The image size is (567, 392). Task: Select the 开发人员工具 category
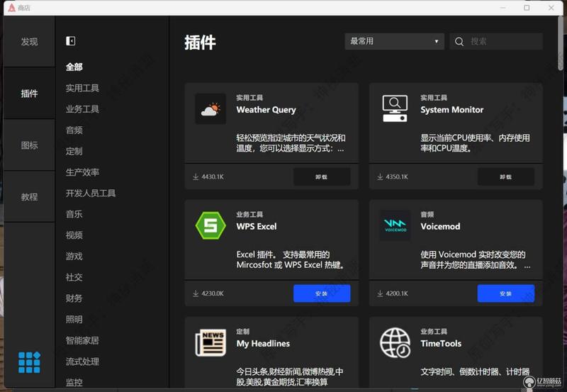point(91,193)
